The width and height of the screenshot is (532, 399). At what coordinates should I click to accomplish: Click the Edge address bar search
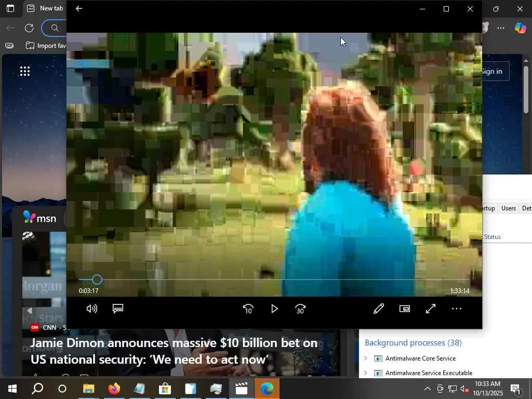click(x=55, y=28)
